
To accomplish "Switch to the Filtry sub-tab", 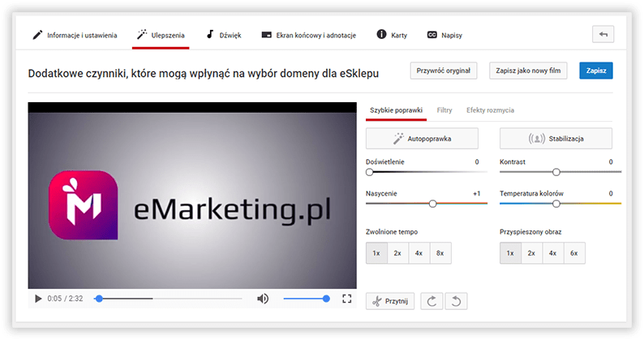I will [444, 110].
